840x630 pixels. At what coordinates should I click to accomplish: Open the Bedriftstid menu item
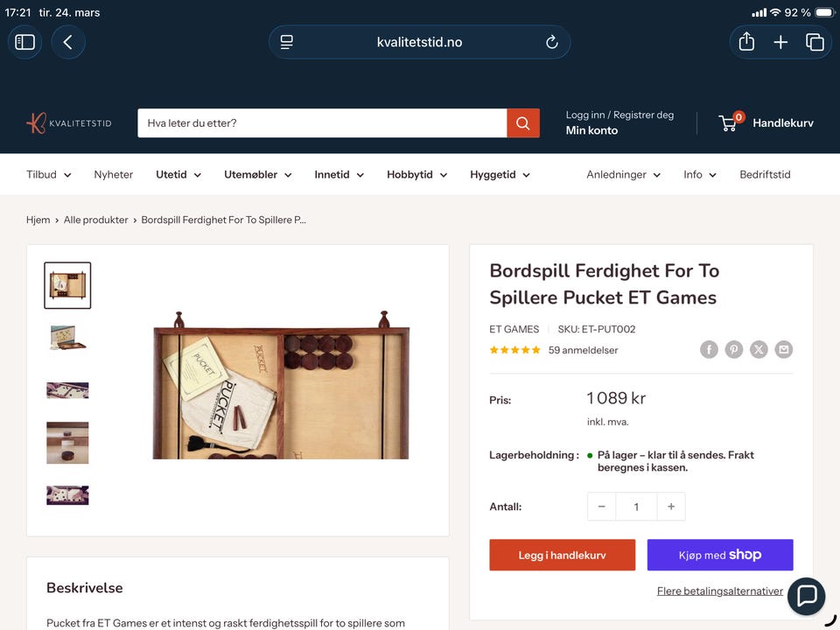pyautogui.click(x=765, y=175)
